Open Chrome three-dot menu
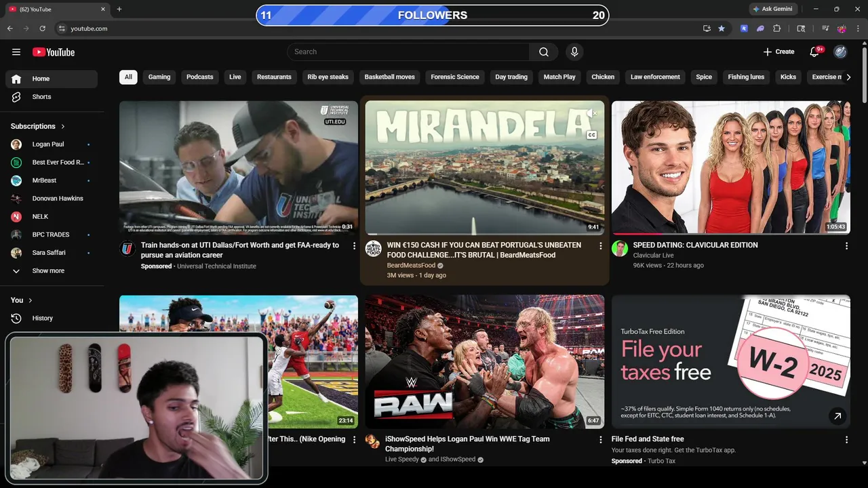Screen dimensions: 868x488 [x=859, y=28]
